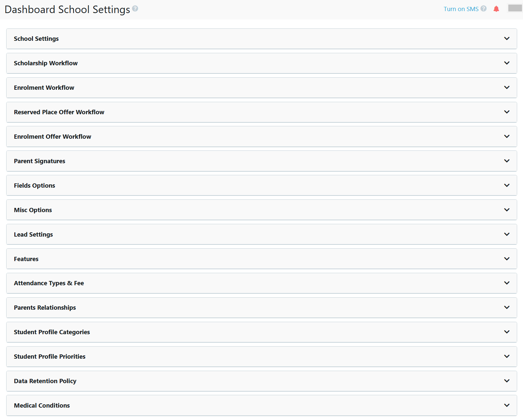Open the Student Profile Categories panel
The image size is (523, 420).
point(507,332)
